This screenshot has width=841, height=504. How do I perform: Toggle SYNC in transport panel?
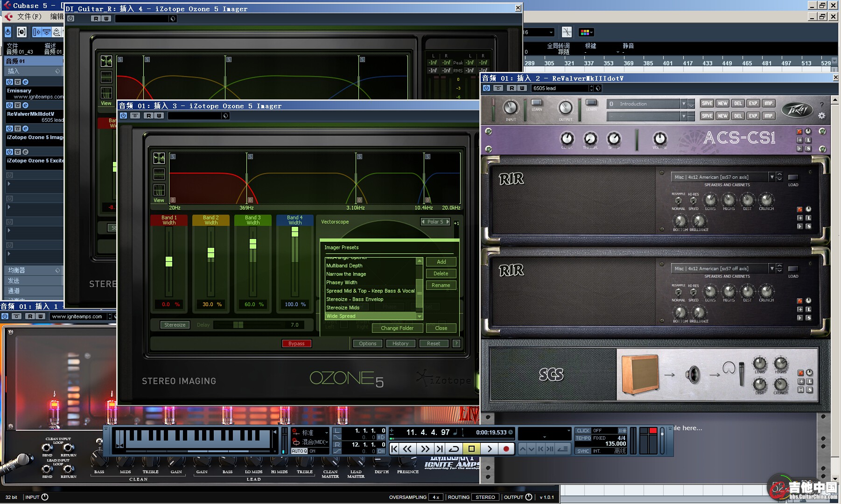(x=583, y=451)
